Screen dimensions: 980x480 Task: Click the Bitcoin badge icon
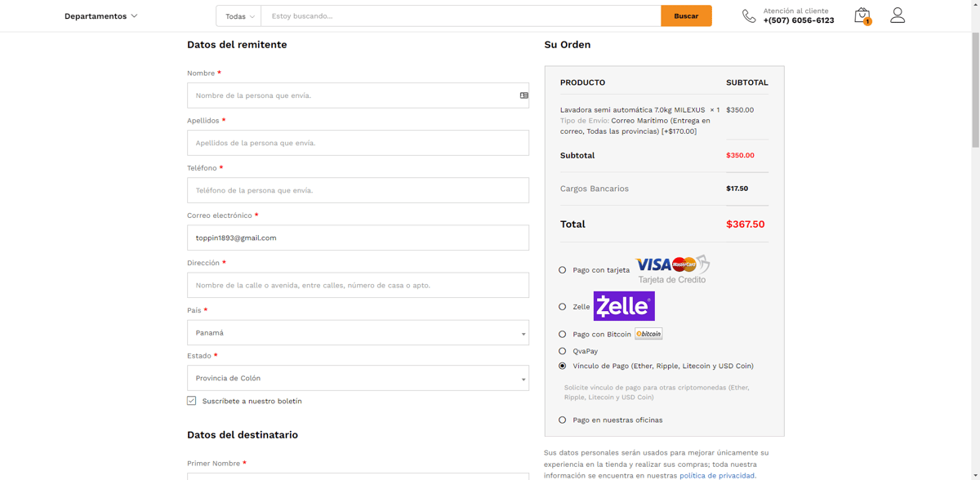[x=648, y=334]
